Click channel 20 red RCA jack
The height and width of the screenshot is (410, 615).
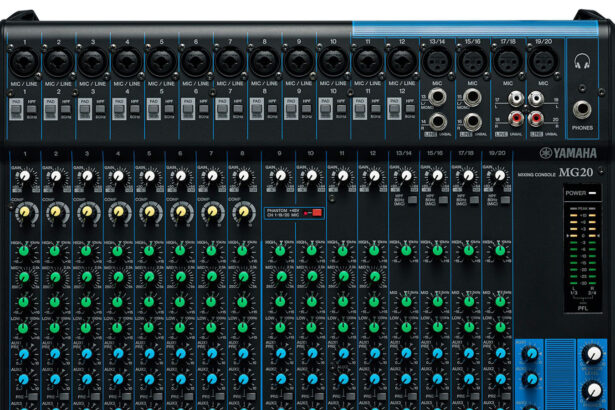[536, 118]
